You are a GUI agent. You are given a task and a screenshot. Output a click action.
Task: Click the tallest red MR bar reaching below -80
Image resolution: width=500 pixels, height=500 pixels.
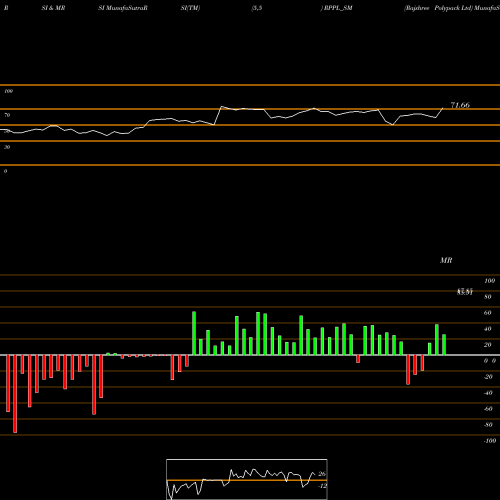click(x=15, y=394)
